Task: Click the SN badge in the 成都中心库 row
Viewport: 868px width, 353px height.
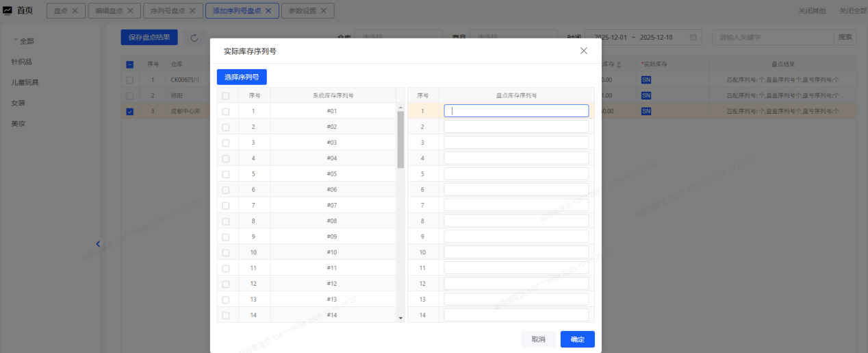Action: click(646, 111)
